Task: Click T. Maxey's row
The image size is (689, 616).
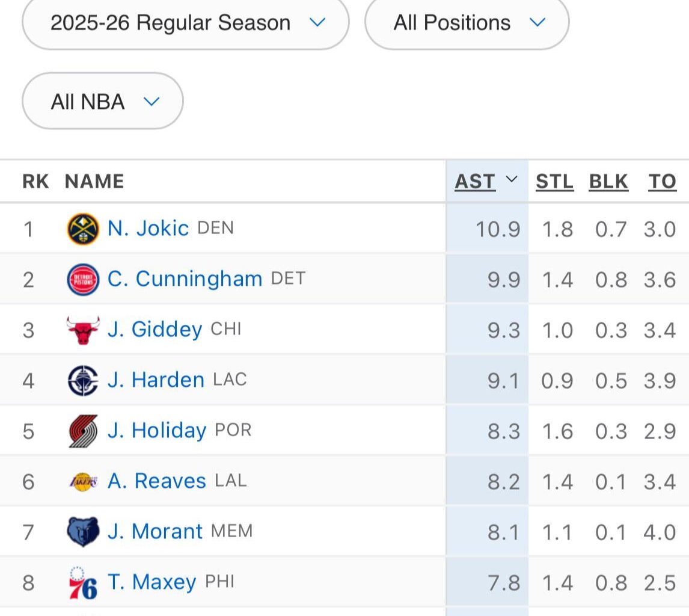Action: pyautogui.click(x=153, y=582)
